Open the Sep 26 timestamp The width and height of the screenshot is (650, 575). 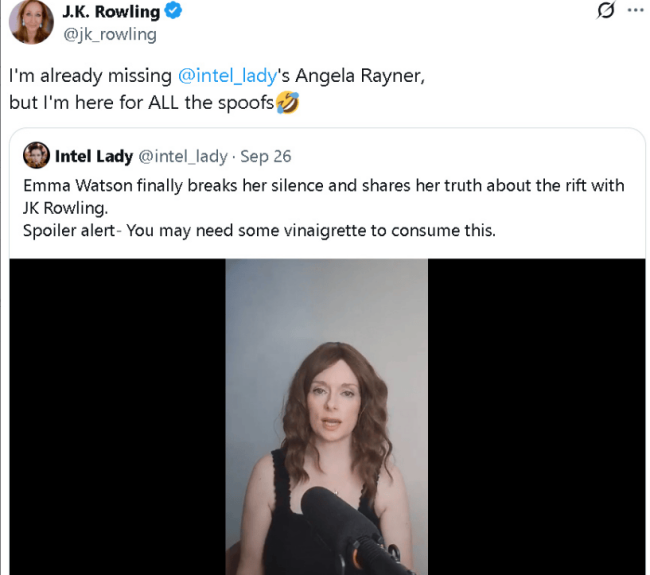(266, 156)
